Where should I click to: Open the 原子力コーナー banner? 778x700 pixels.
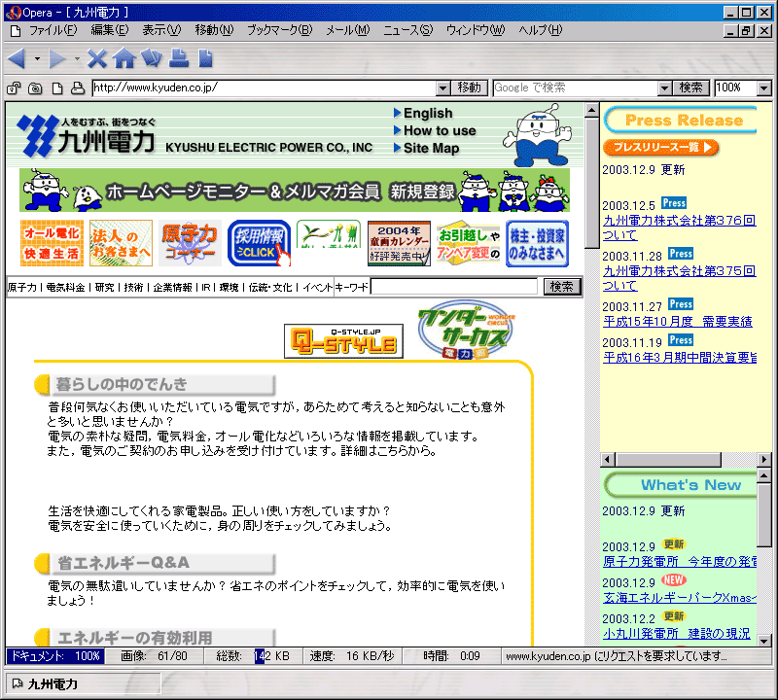click(x=190, y=243)
